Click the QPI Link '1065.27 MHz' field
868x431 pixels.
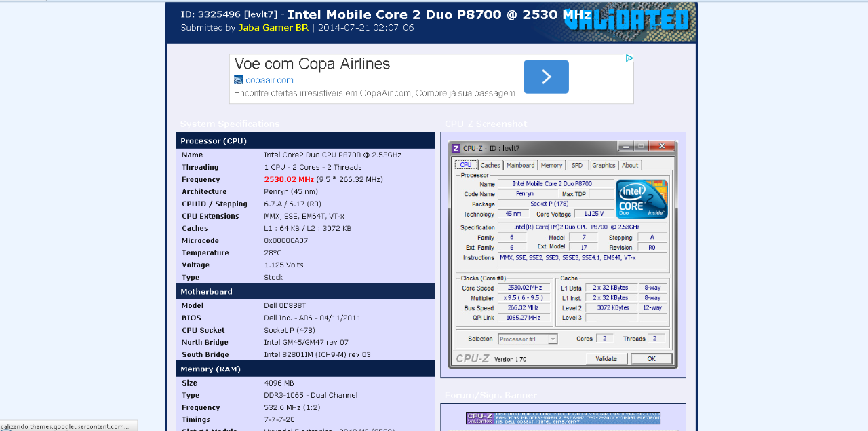point(524,317)
